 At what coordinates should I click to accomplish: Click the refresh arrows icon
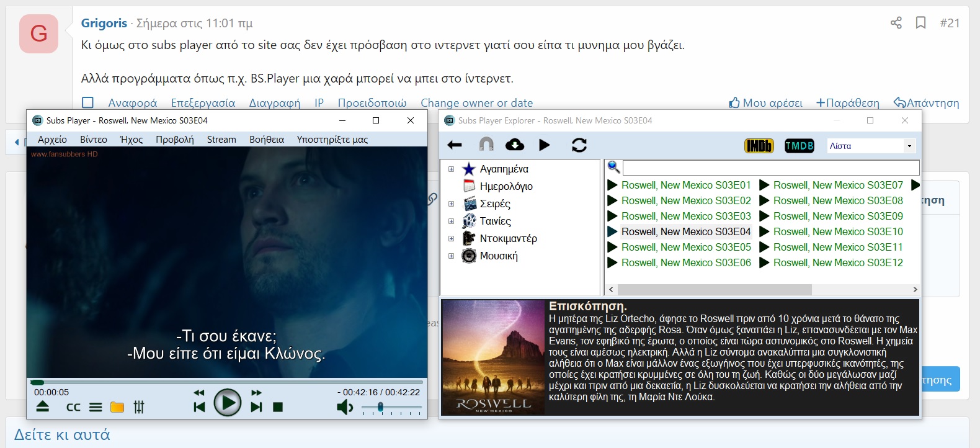(579, 145)
